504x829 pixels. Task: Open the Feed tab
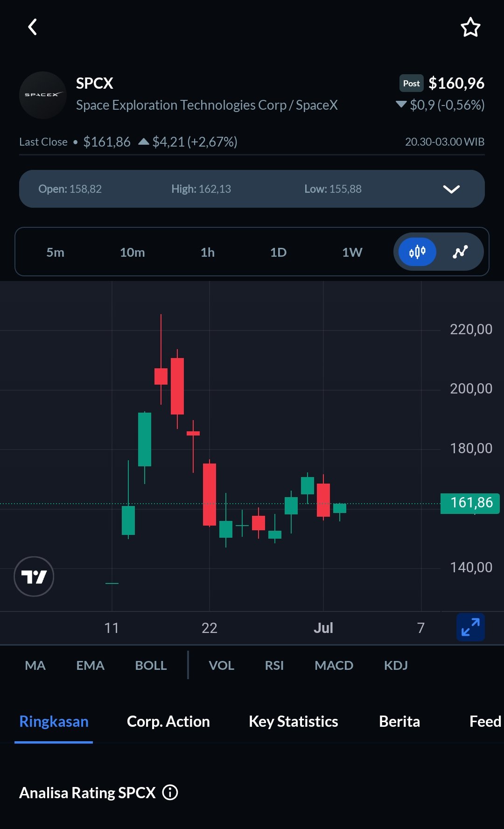(485, 722)
